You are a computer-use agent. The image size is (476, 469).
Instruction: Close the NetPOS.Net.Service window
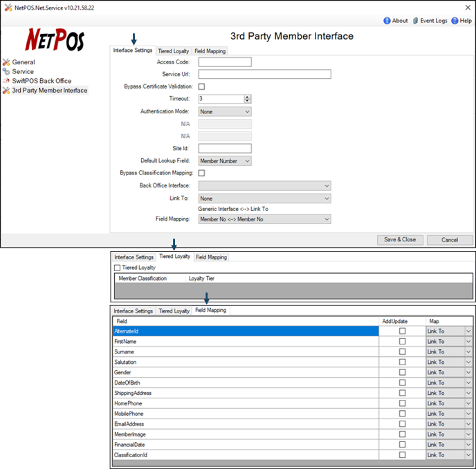[x=468, y=8]
